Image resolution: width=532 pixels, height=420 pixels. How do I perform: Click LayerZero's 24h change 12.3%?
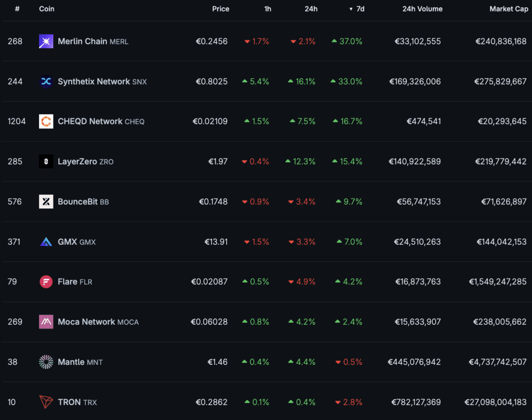(x=300, y=162)
